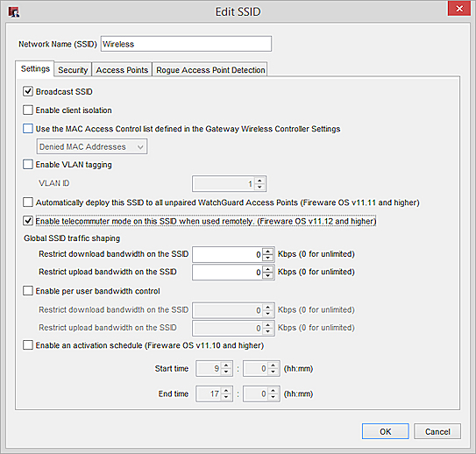This screenshot has width=476, height=454.
Task: Click the WatchGuard app icon in title bar
Action: coord(14,12)
